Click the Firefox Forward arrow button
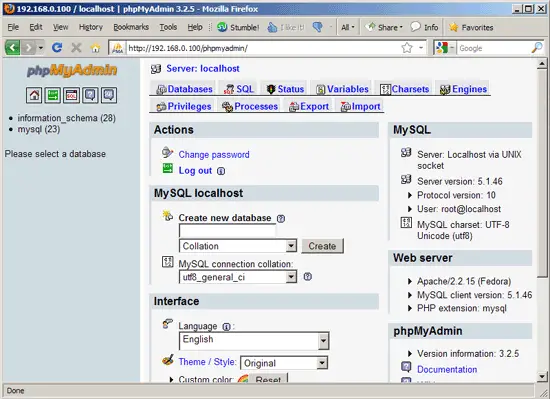 (28, 47)
